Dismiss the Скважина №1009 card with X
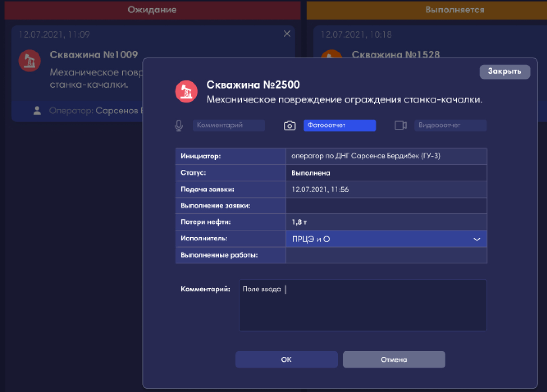This screenshot has height=392, width=547. point(287,34)
